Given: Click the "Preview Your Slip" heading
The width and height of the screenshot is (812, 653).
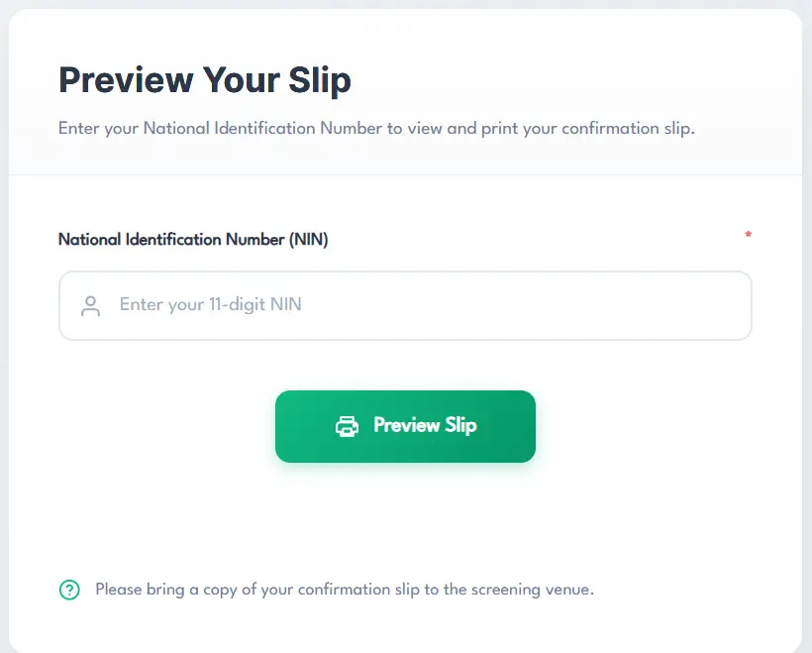Looking at the screenshot, I should pyautogui.click(x=205, y=80).
